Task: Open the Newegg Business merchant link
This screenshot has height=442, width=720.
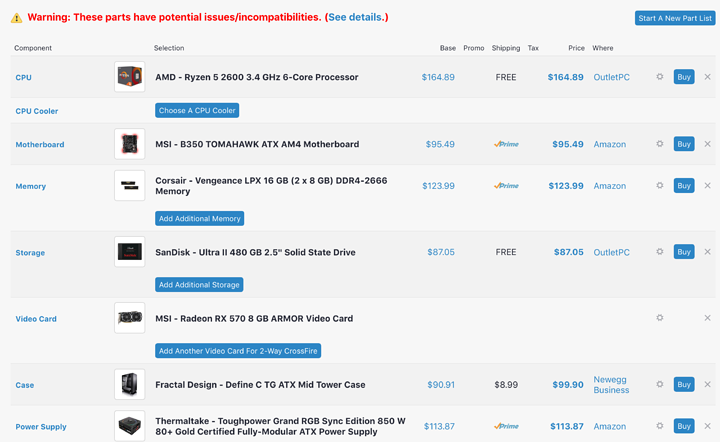Action: coord(611,384)
